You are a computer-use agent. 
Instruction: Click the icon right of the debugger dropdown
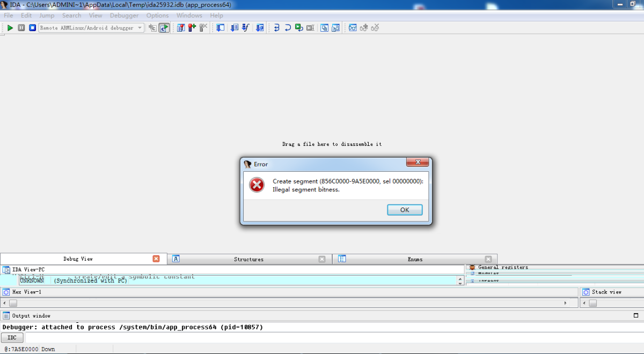(152, 27)
